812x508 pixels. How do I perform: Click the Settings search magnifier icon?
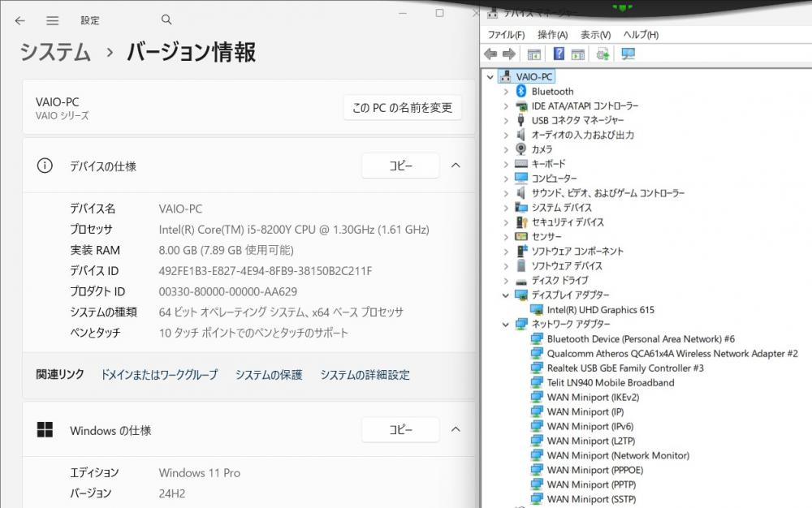point(166,19)
